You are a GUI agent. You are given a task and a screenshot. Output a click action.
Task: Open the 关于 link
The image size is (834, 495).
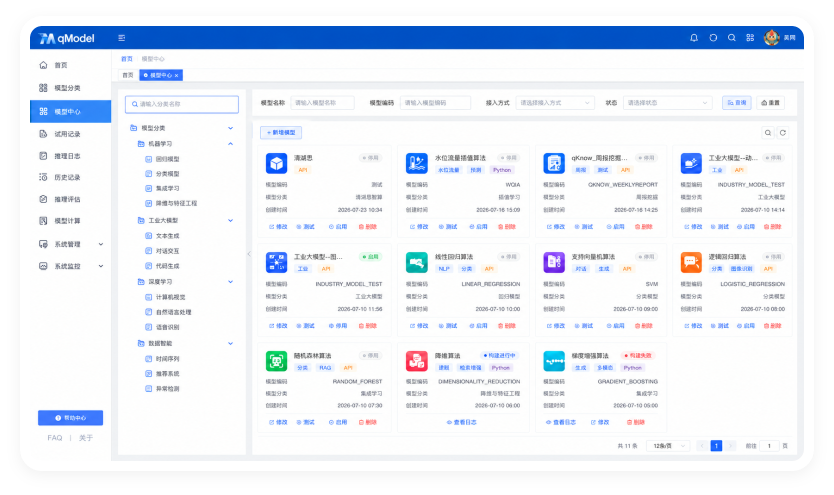[x=86, y=438]
